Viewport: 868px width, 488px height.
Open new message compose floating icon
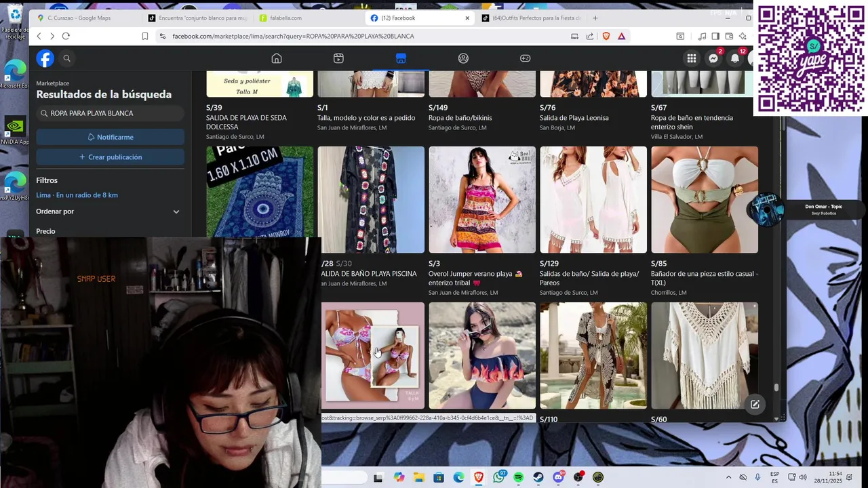(755, 405)
